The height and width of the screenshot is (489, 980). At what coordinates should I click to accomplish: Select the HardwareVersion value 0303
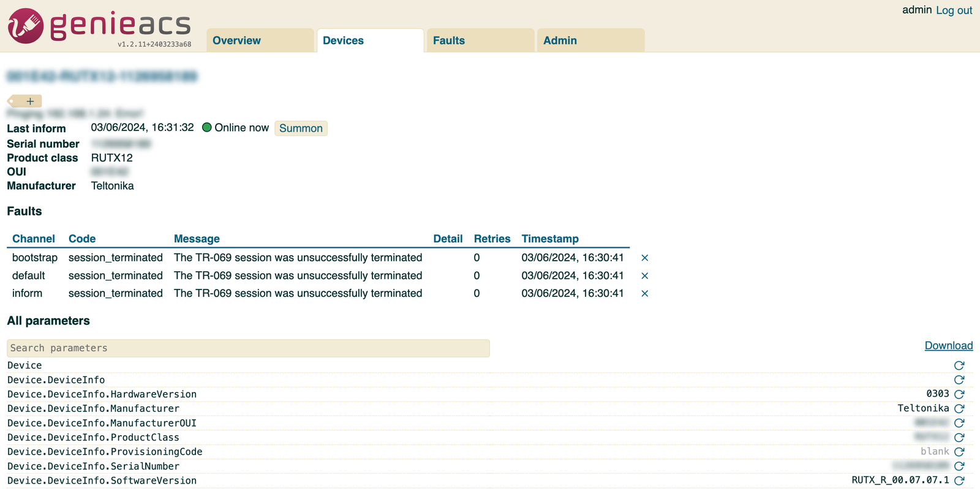point(938,394)
